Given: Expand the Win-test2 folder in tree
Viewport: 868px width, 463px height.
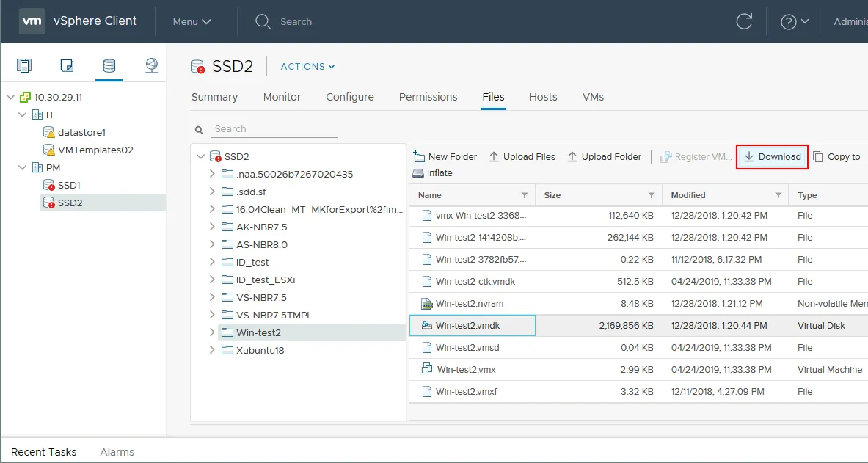Looking at the screenshot, I should tap(212, 332).
